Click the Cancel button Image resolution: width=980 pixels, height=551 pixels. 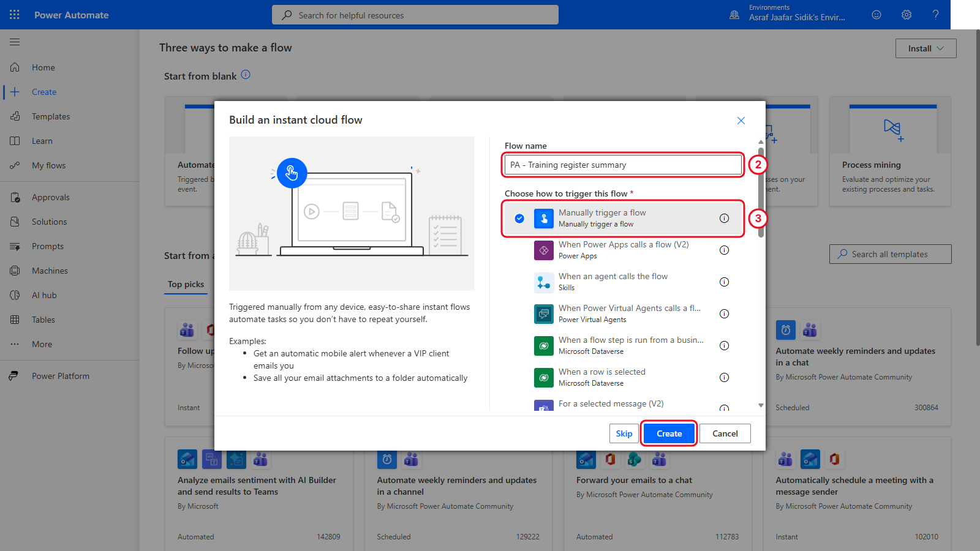point(725,433)
